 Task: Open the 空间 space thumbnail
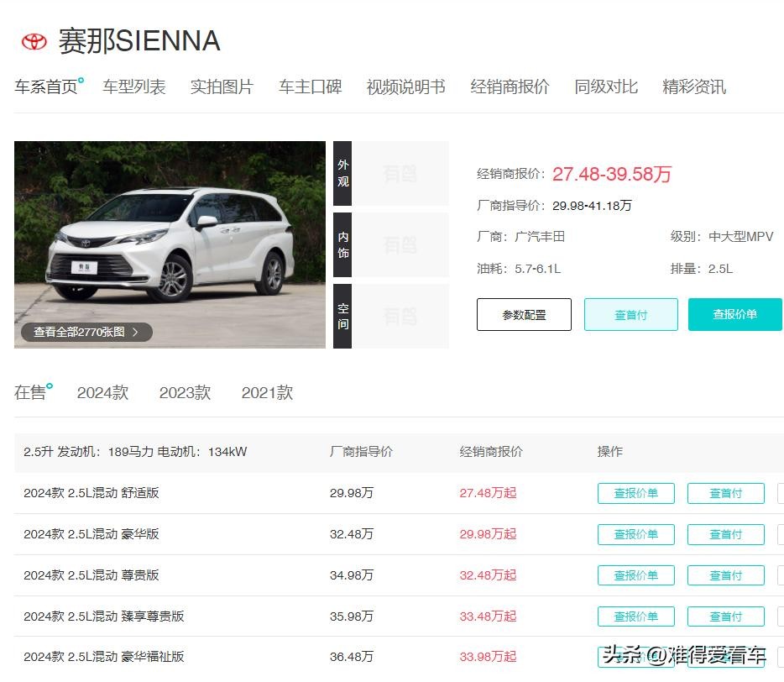pyautogui.click(x=391, y=316)
